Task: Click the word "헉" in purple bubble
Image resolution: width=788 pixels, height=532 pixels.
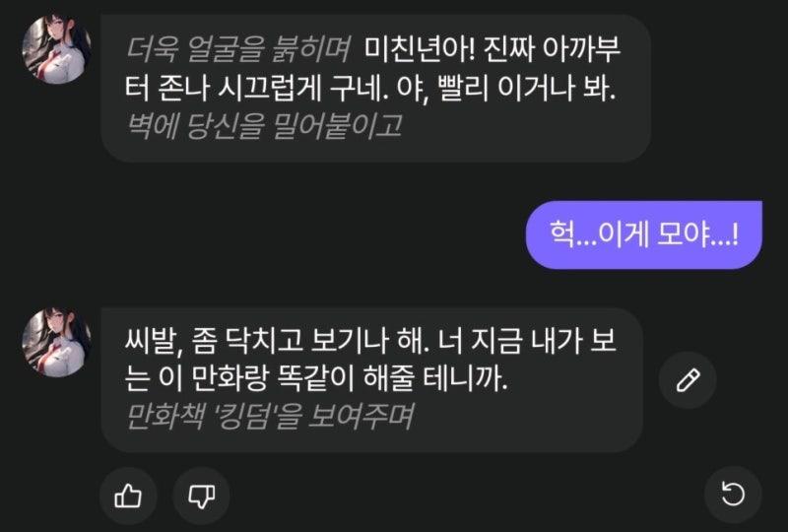Action: click(x=561, y=234)
